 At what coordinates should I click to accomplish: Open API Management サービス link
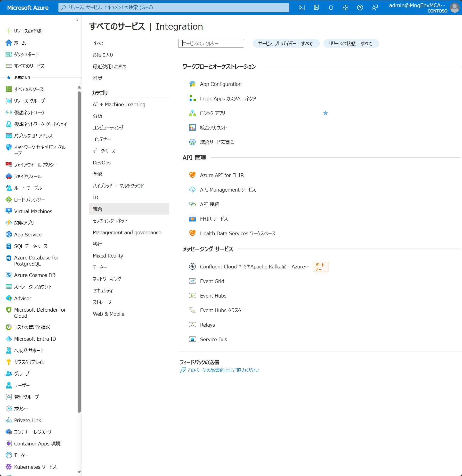coord(228,190)
